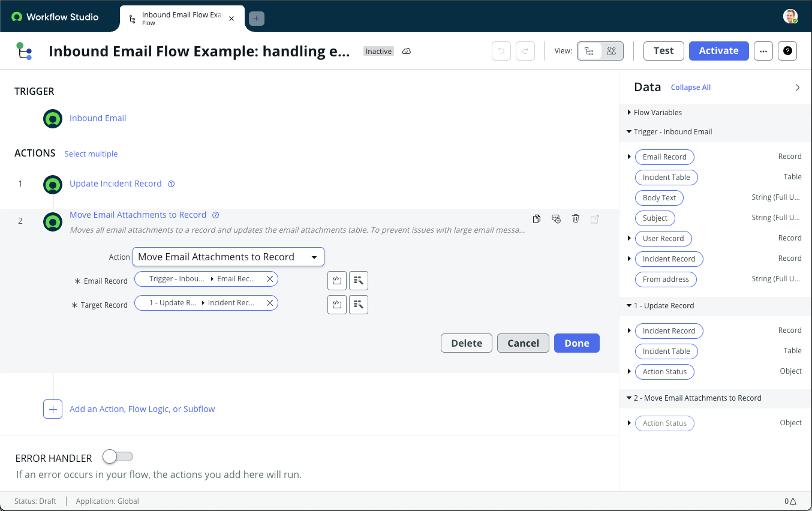Viewport: 812px width, 511px height.
Task: Click 'Status: Draft' in status bar
Action: pos(35,501)
